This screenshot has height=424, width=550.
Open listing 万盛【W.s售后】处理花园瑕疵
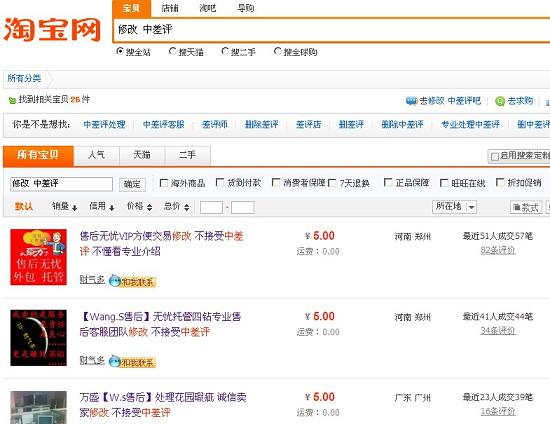coord(163,405)
